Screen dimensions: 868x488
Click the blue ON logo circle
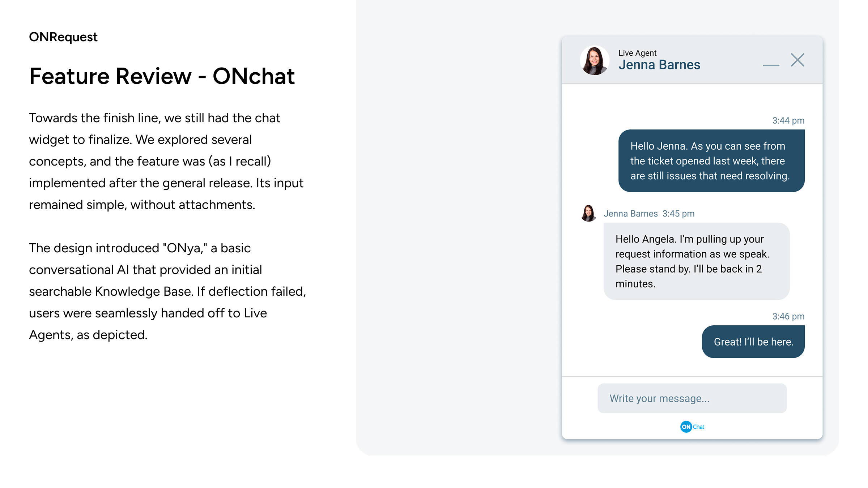(x=686, y=427)
